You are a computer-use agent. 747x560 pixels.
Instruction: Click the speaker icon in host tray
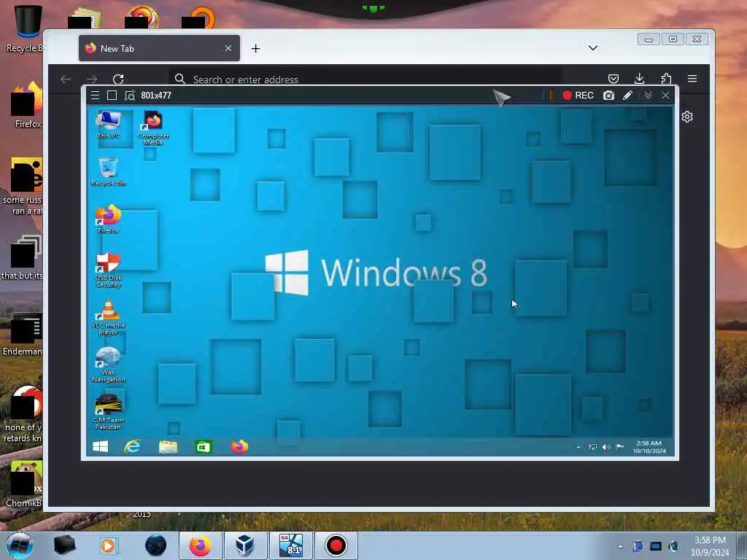click(x=673, y=546)
